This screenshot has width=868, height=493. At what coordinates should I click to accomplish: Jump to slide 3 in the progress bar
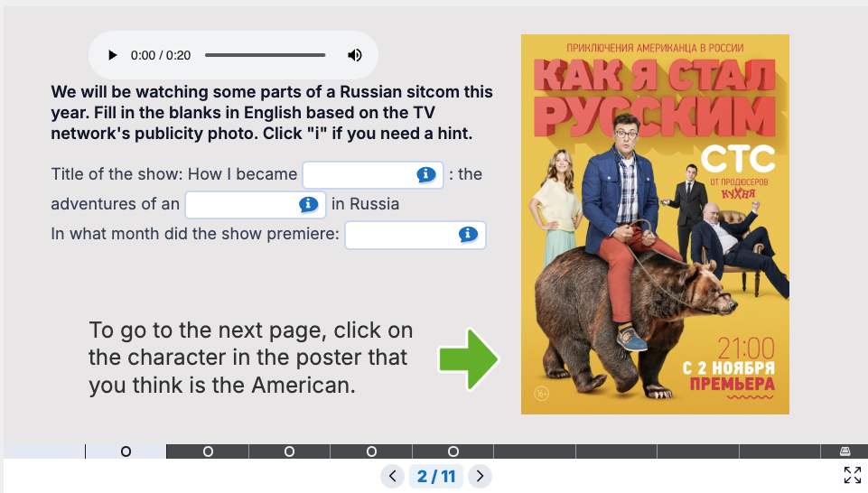point(208,451)
